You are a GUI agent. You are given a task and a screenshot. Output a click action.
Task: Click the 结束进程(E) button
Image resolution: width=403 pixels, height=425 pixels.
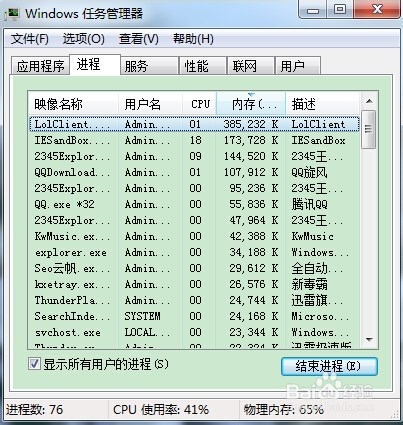(x=329, y=367)
